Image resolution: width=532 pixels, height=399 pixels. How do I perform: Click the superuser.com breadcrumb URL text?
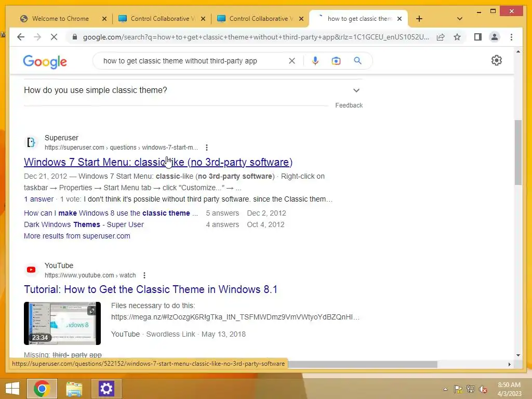121,148
